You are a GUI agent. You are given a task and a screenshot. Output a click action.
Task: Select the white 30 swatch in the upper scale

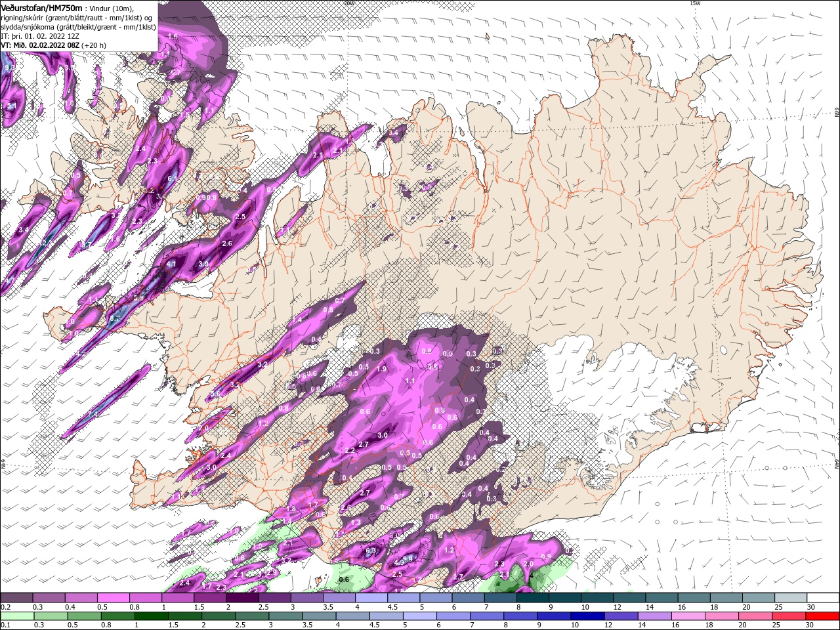[x=822, y=598]
